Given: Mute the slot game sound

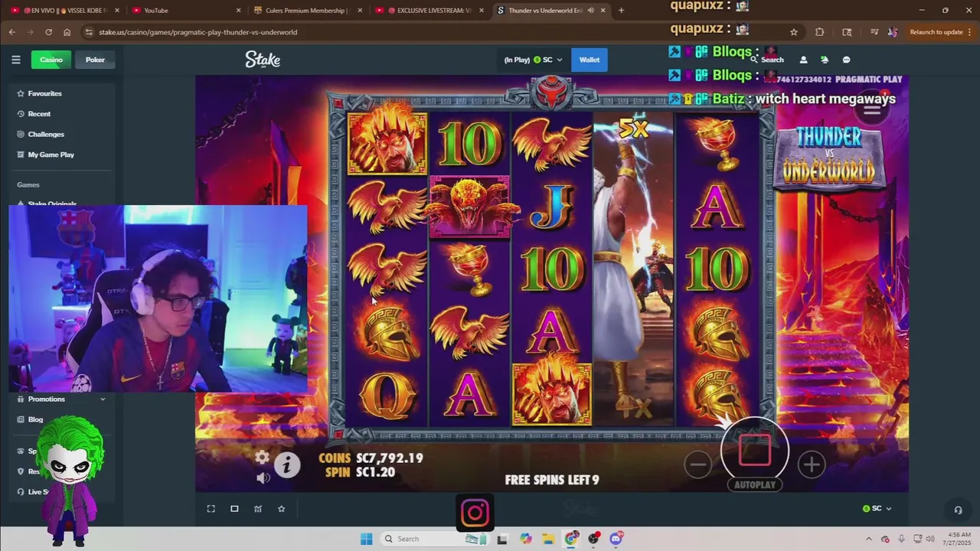Looking at the screenshot, I should 263,478.
